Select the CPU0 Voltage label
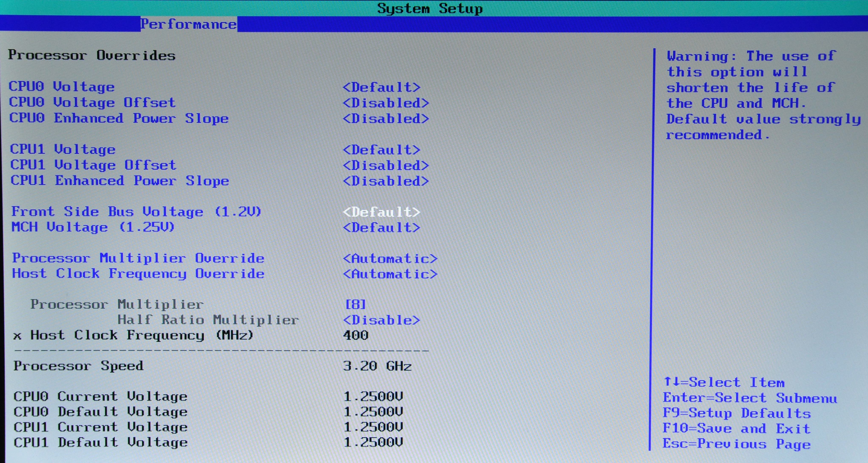 62,87
